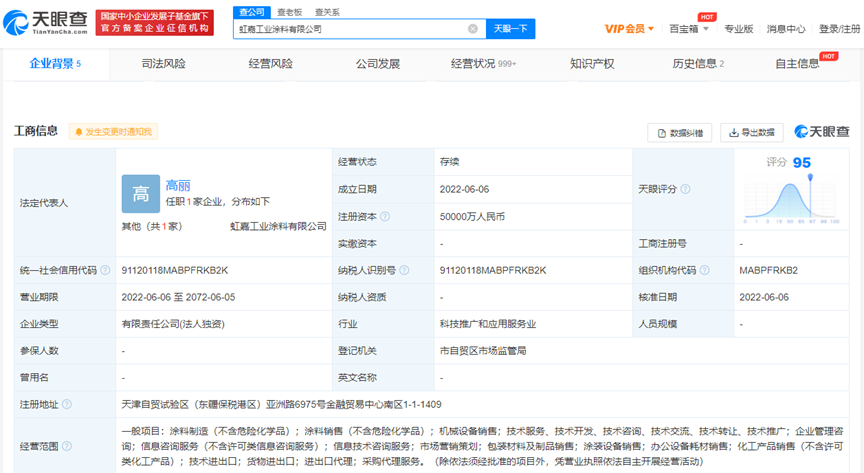
Task: Click the 2022-06-06 至 2072-06-05 business term
Action: (178, 297)
